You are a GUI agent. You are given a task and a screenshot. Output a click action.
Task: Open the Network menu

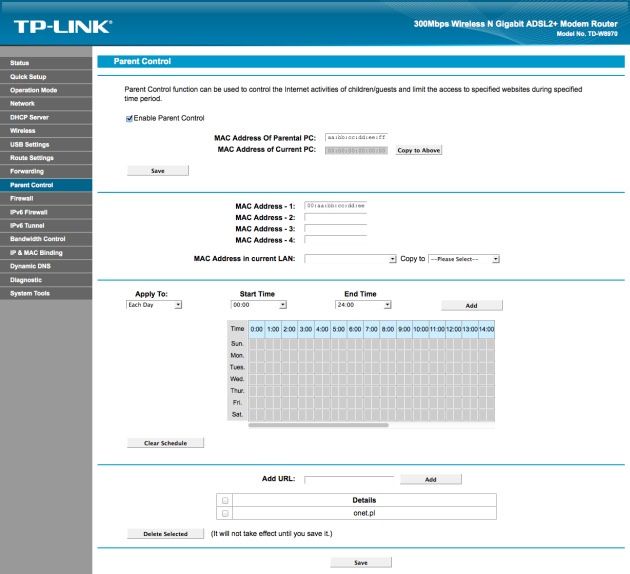click(46, 104)
